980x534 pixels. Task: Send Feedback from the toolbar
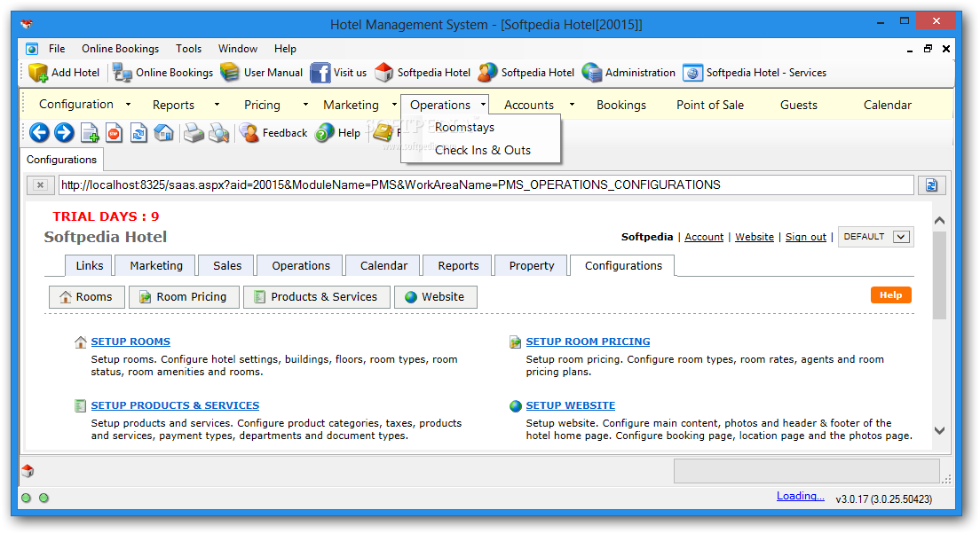[x=273, y=133]
